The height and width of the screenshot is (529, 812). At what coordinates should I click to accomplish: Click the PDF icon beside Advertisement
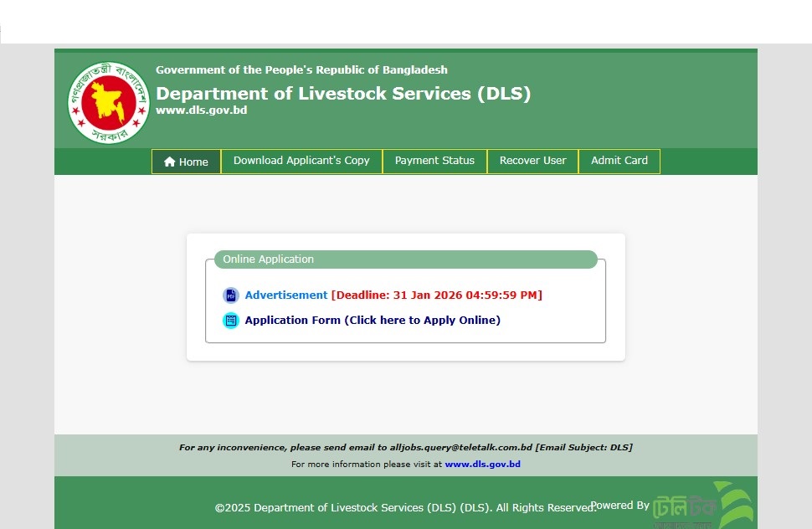click(231, 295)
